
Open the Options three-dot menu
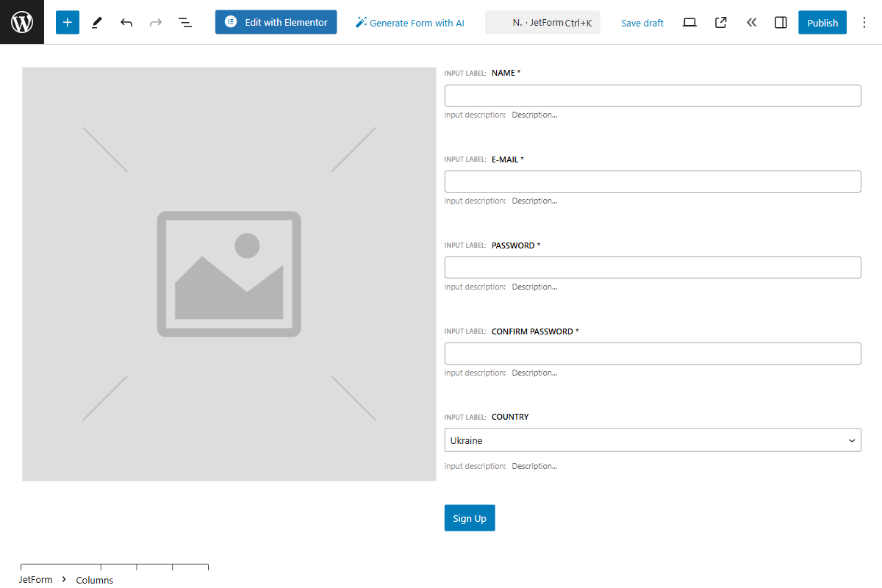864,22
